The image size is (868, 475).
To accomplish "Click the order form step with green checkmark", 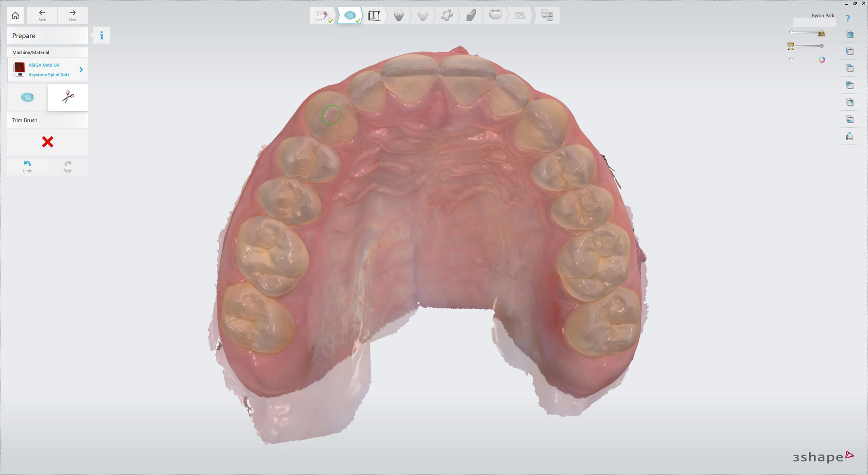I will 322,15.
